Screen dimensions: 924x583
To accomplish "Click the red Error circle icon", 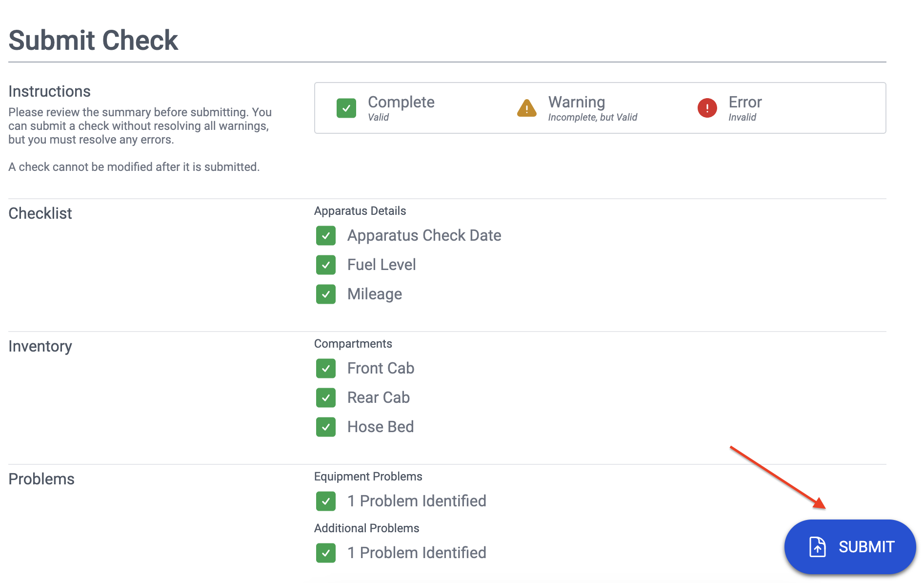I will tap(707, 108).
